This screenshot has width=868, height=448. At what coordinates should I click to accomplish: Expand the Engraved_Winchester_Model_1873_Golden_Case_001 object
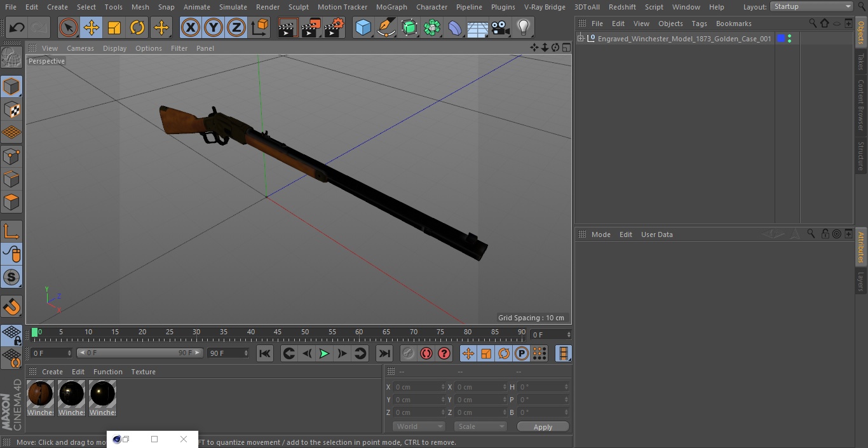coord(580,39)
